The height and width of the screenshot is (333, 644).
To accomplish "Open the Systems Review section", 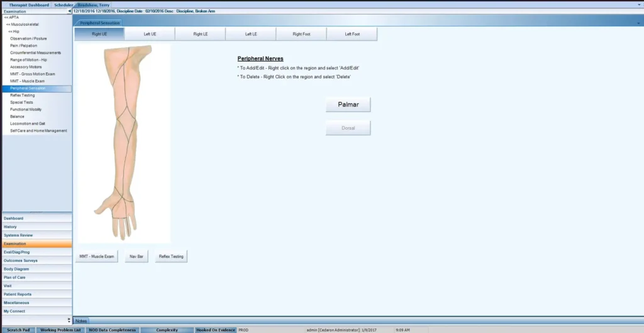I will point(37,235).
